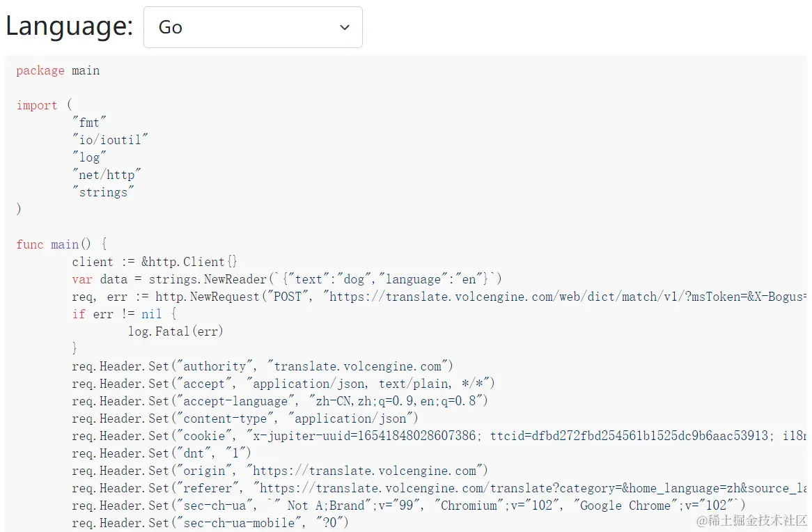
Task: Click the "package main" code line
Action: (x=58, y=70)
